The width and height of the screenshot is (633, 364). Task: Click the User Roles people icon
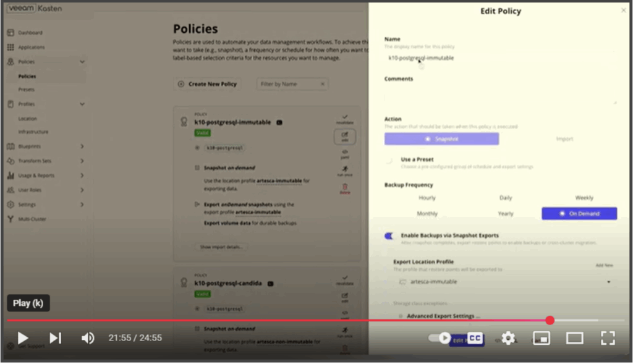pos(11,190)
